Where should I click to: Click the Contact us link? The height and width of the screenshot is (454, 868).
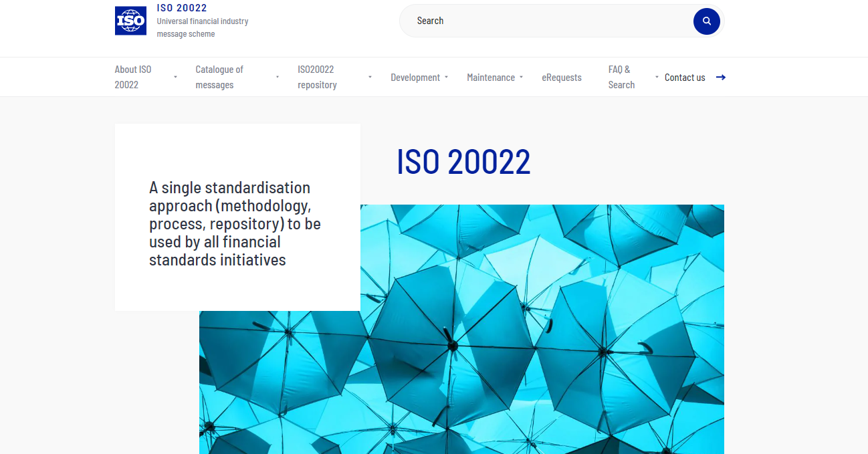pos(684,77)
